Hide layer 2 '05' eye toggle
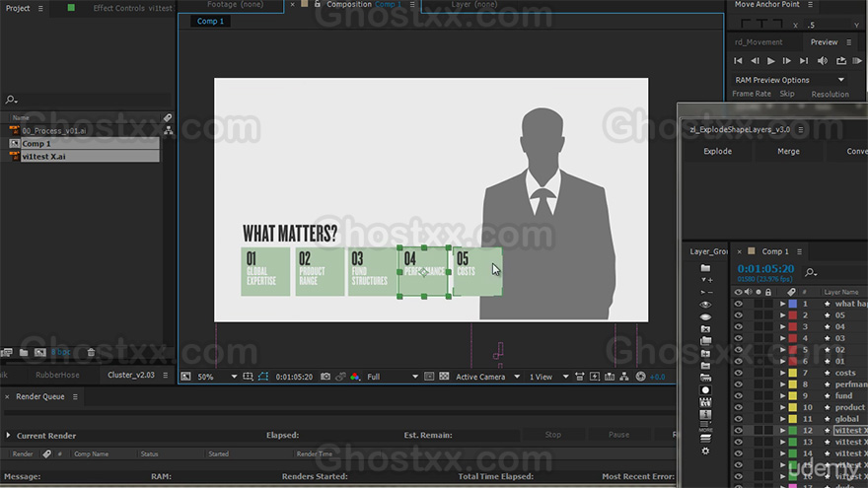 pos(738,315)
